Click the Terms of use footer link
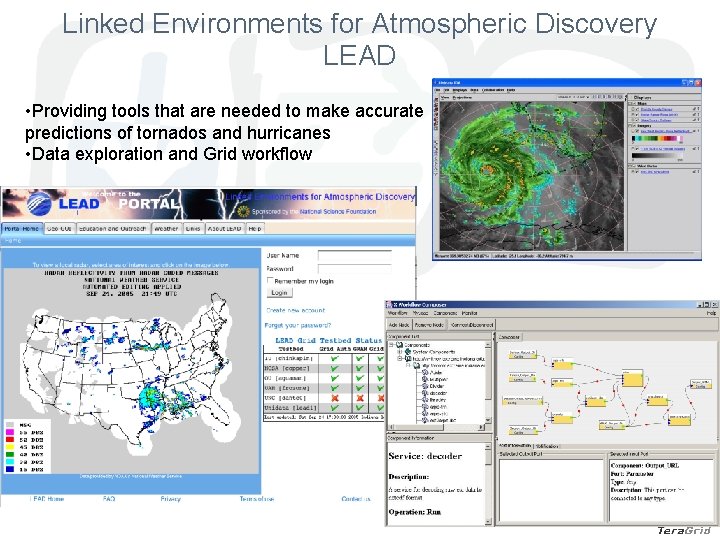This screenshot has height=540, width=720. [257, 499]
